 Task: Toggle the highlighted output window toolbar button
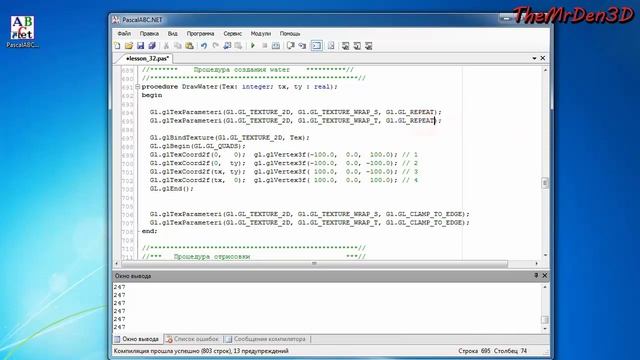point(317,46)
